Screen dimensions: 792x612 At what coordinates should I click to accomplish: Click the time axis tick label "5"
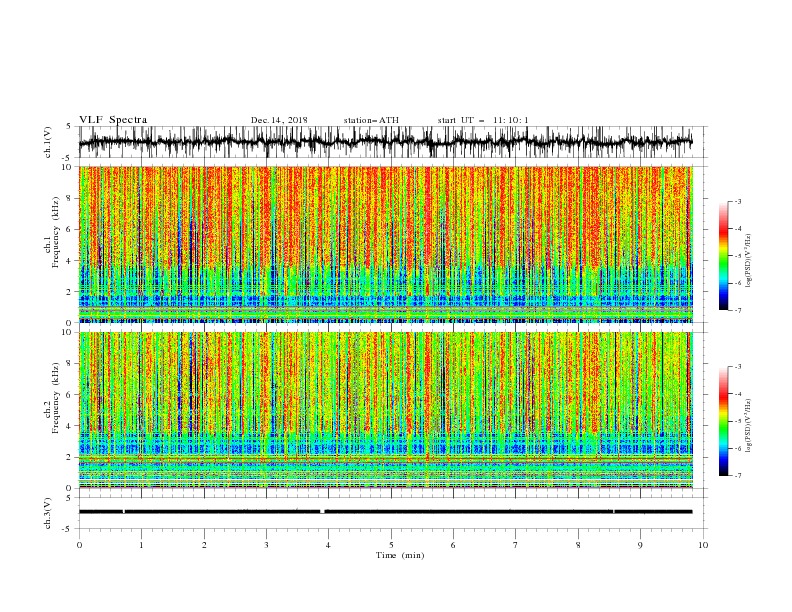point(391,545)
